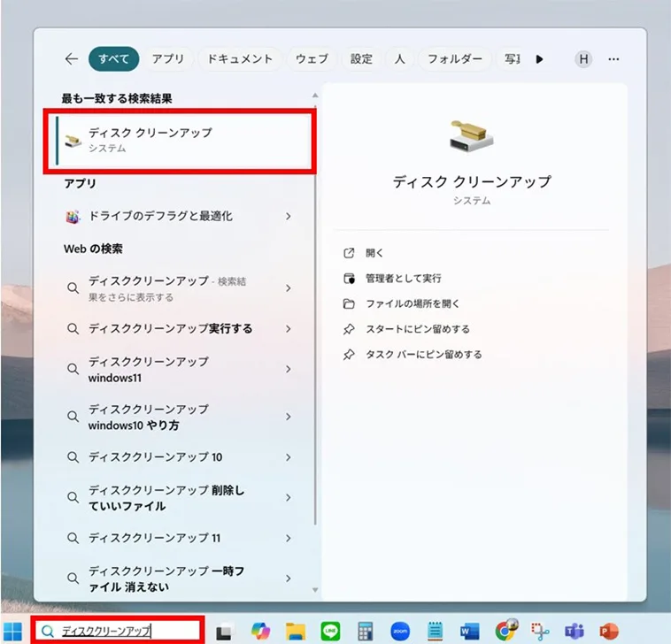Switch to the アプリ filter tab
The image size is (671, 644).
[x=168, y=59]
